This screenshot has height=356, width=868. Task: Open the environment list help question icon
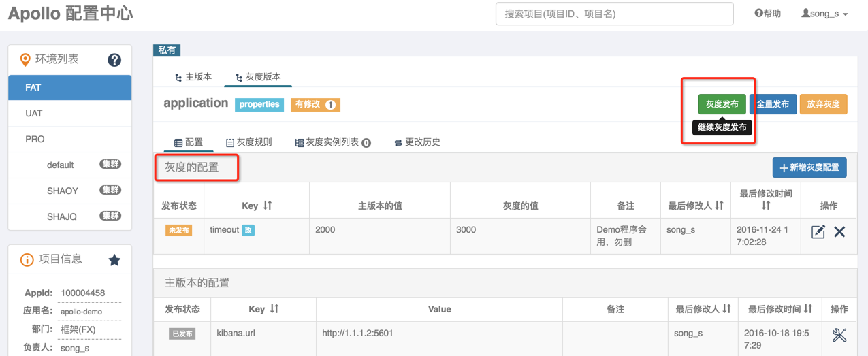tap(114, 60)
